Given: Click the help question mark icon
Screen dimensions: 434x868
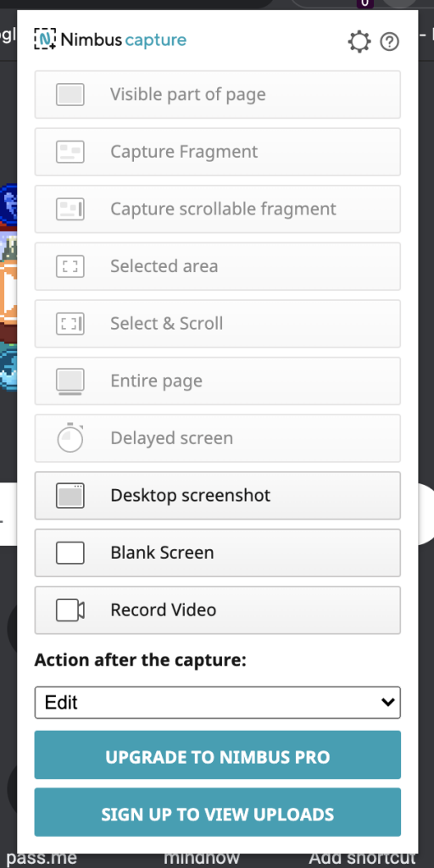Looking at the screenshot, I should pos(390,42).
